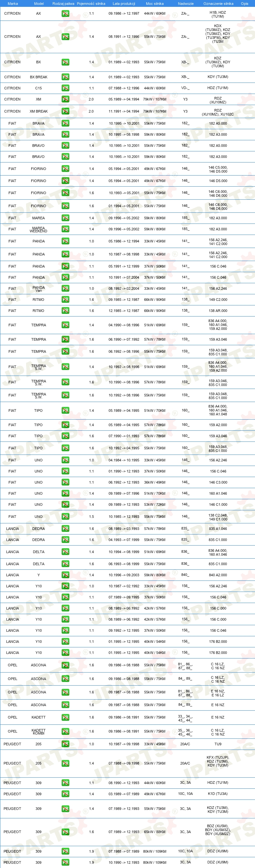Click the Lata produkcji column header
This screenshot has height=868, width=255.
pyautogui.click(x=124, y=4)
